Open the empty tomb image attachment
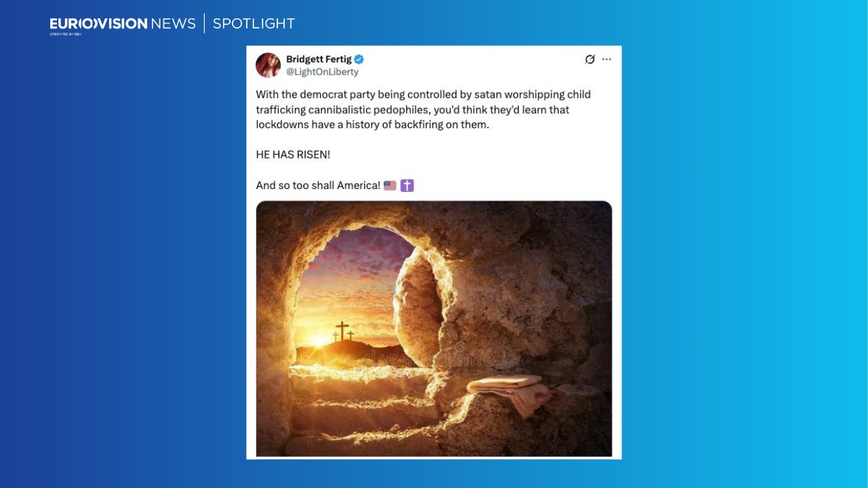Screen dimensions: 868x488 coord(434,329)
